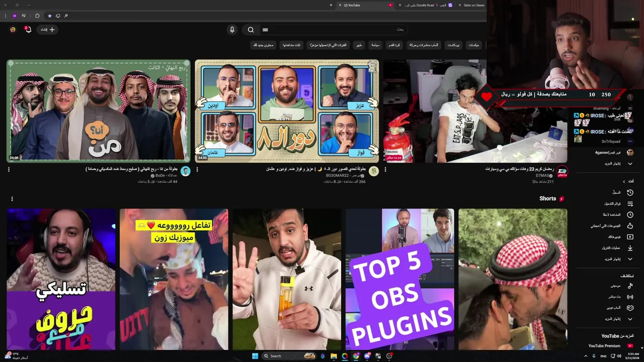This screenshot has height=362, width=644.
Task: Open options menu of the BO3OMAR22 video
Action: coord(197,170)
